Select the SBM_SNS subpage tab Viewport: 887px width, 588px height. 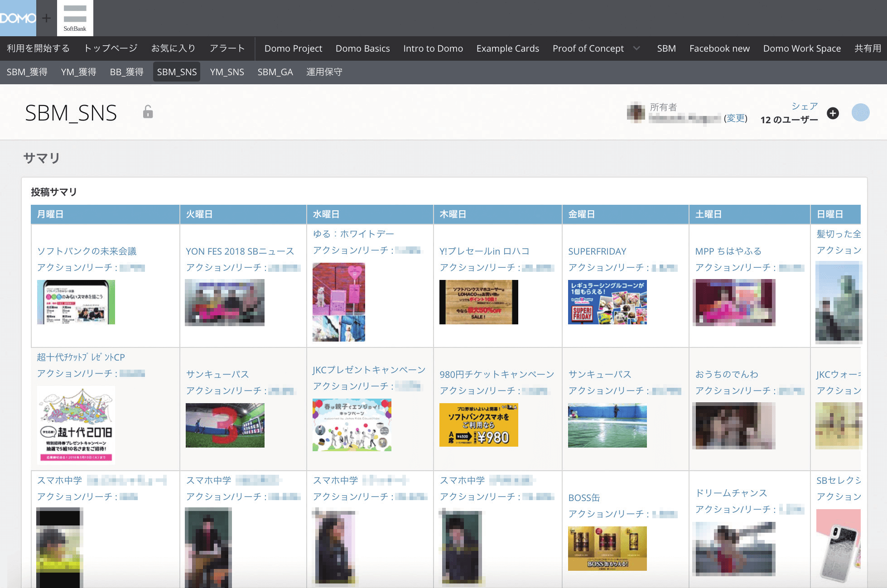[177, 72]
